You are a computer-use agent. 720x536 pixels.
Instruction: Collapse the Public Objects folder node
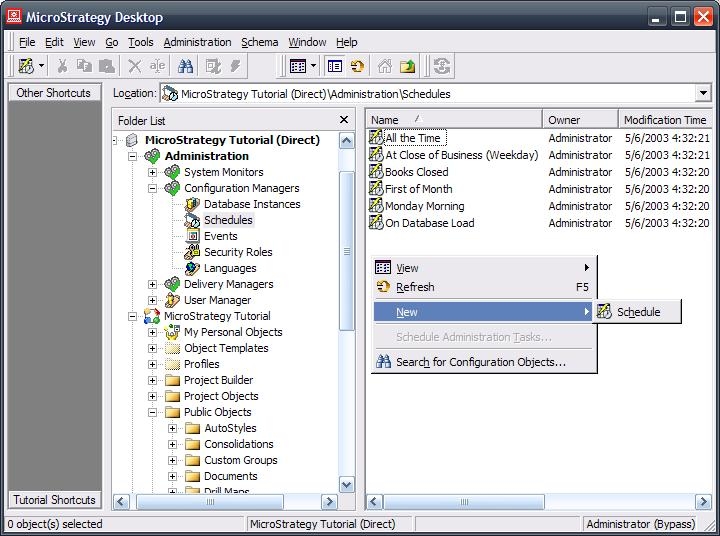click(152, 412)
